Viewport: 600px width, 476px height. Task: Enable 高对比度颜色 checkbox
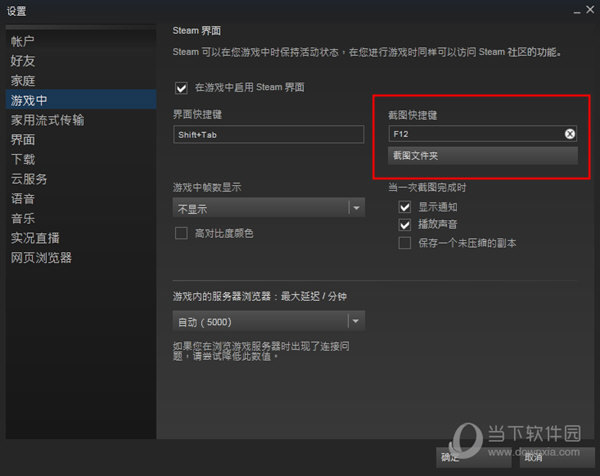(181, 233)
